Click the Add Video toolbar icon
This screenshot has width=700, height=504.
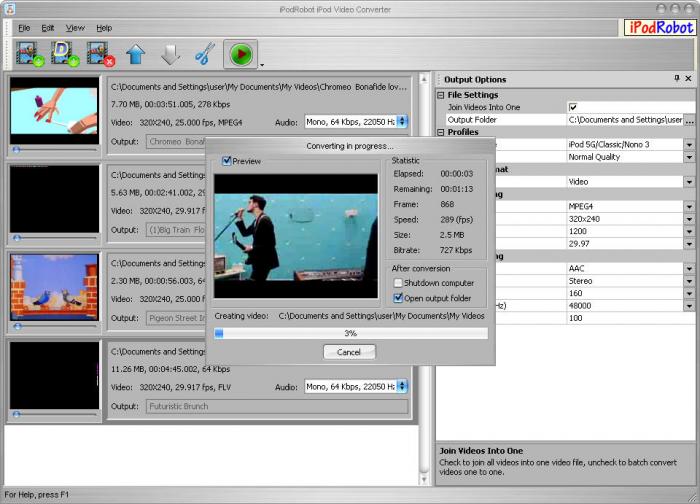tap(30, 54)
